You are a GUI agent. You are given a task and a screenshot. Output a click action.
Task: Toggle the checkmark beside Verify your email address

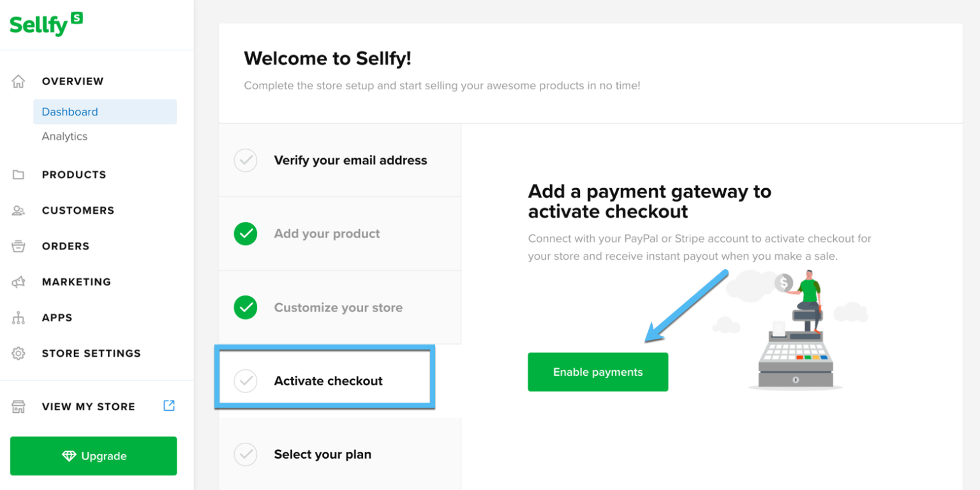click(246, 160)
